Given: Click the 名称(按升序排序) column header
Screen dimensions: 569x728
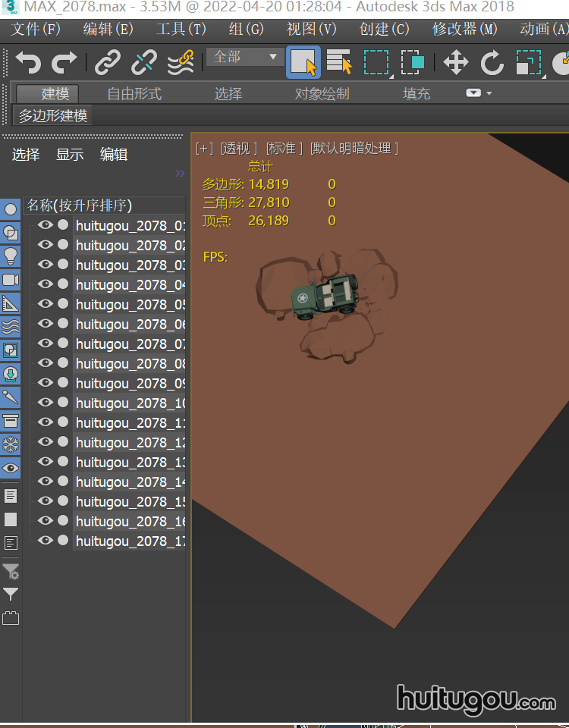Looking at the screenshot, I should 80,206.
